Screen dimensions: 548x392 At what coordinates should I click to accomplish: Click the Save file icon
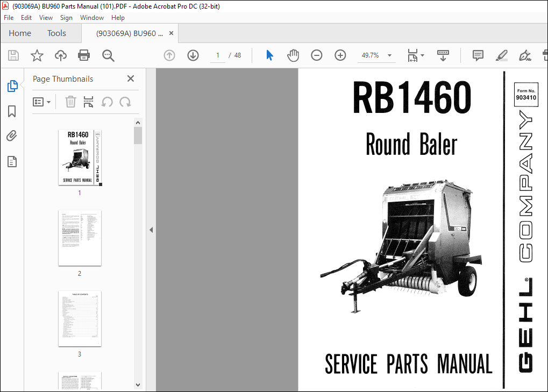[13, 55]
